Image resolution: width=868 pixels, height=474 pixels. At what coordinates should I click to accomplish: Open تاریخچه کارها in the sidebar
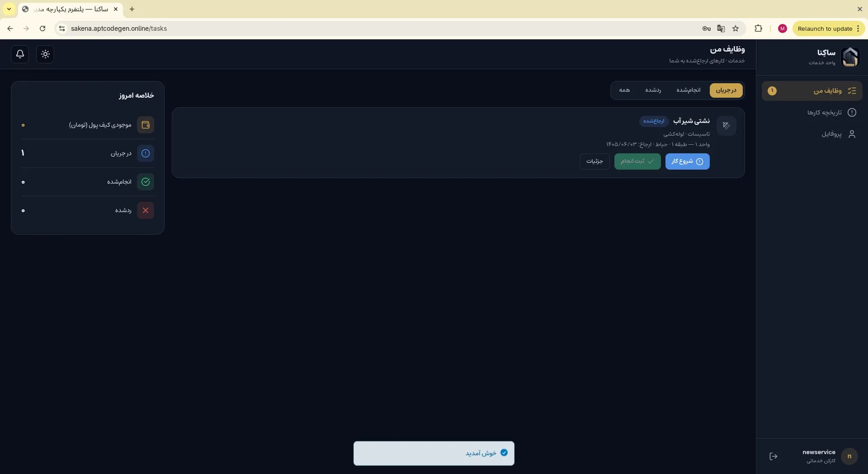click(812, 113)
